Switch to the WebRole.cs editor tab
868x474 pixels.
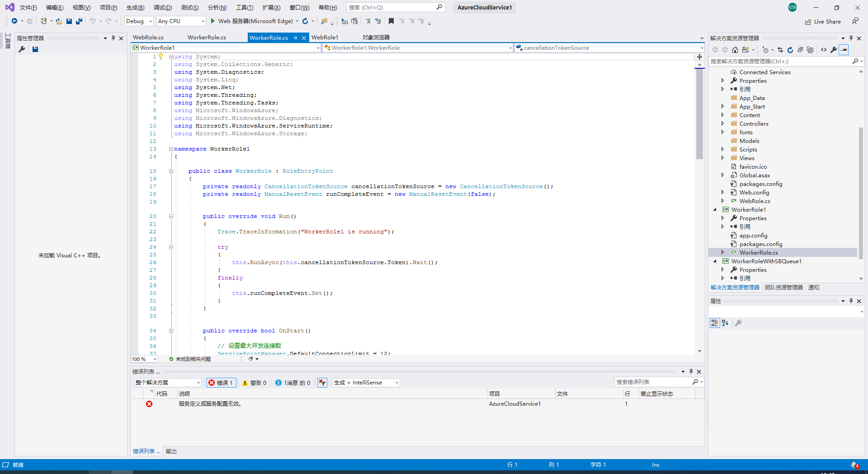point(148,38)
